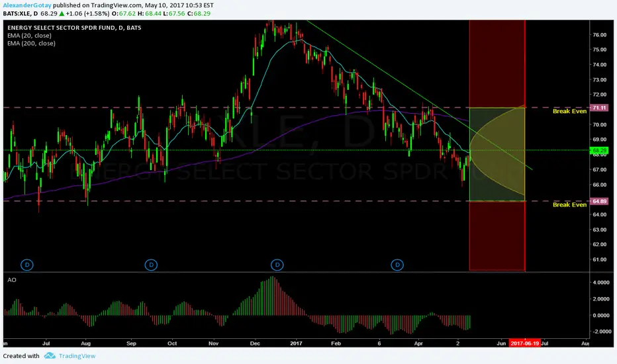The height and width of the screenshot is (364, 617).
Task: Select the EMA (20, close) indicator label
Action: (29, 36)
